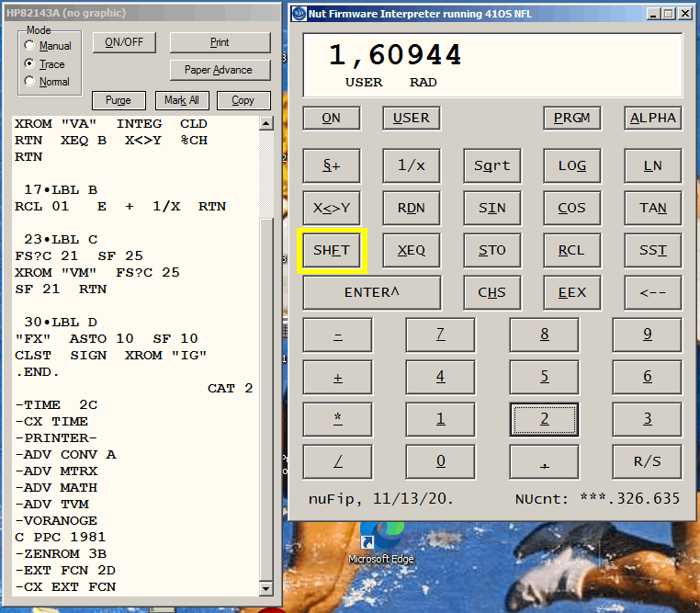Click digit 8 key

pos(544,335)
